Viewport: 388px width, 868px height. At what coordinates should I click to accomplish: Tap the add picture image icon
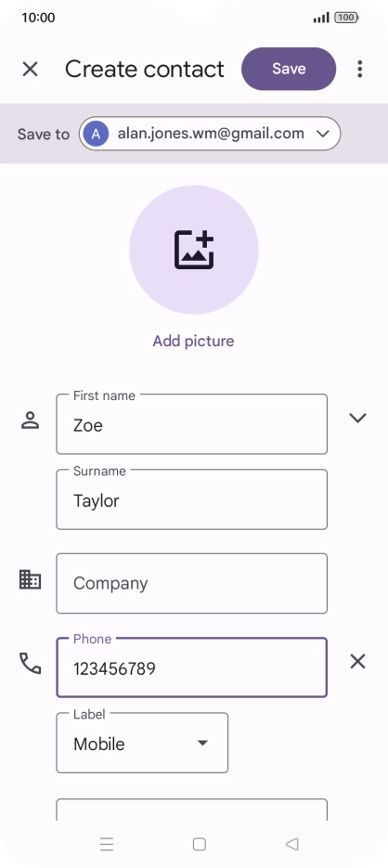(x=194, y=250)
